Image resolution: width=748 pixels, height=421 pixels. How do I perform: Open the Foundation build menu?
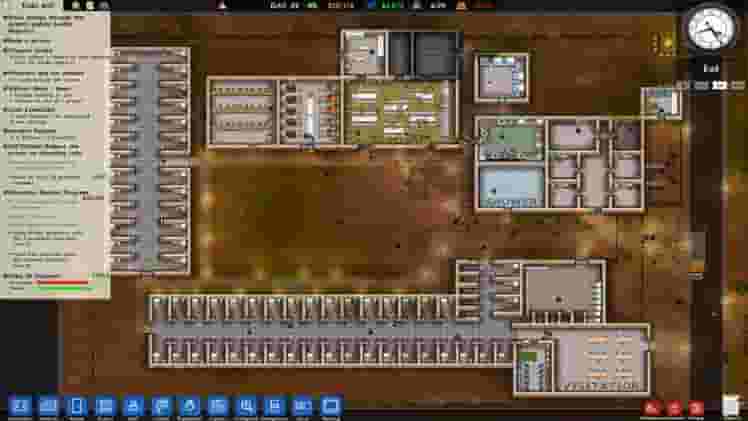[20, 408]
